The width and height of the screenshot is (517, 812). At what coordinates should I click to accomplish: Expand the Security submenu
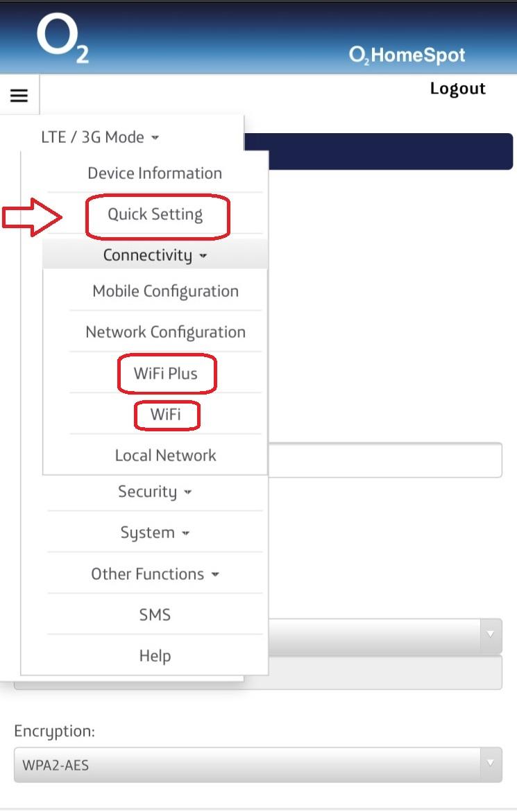click(154, 492)
